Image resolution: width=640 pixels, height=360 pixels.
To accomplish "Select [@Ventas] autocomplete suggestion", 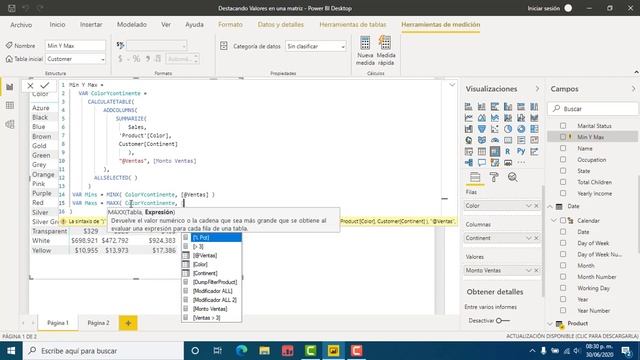I will [212, 255].
